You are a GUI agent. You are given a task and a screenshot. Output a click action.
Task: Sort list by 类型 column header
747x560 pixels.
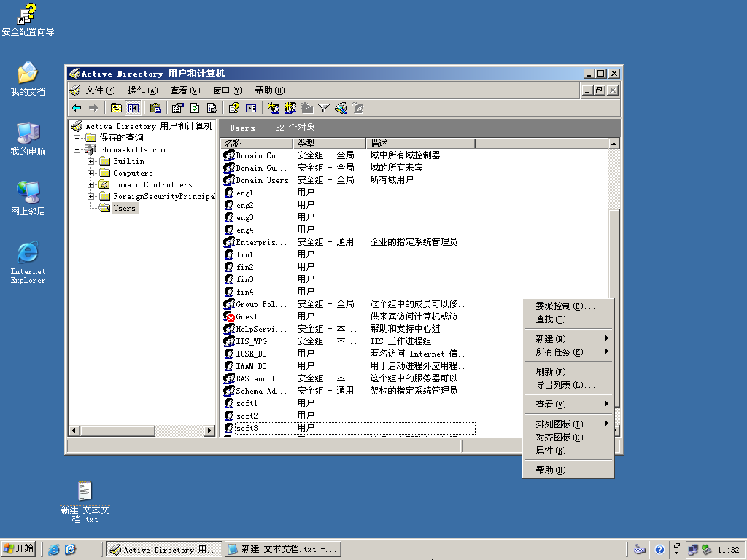coord(329,144)
